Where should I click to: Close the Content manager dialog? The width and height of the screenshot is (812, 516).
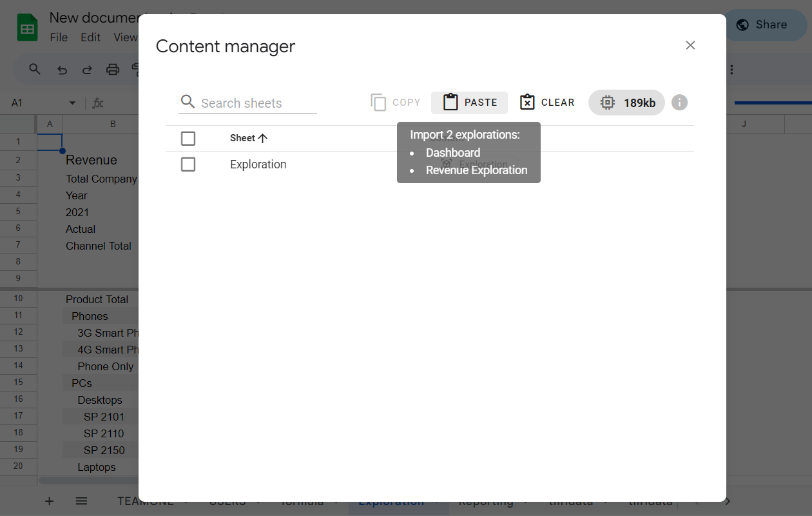point(690,45)
